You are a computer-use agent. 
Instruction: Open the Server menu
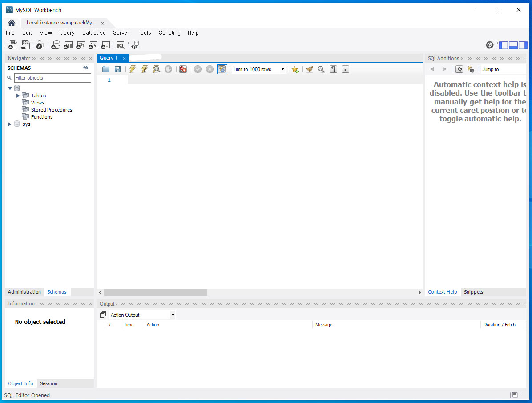coord(121,32)
